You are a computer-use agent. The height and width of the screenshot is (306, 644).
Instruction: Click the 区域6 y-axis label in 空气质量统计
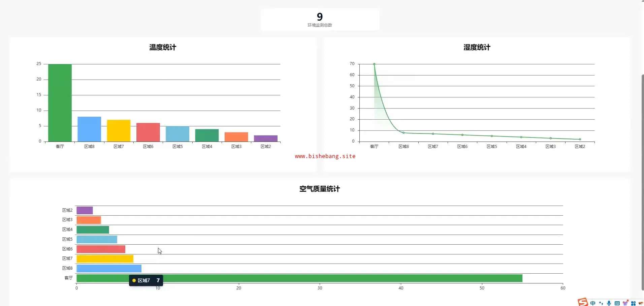point(67,249)
